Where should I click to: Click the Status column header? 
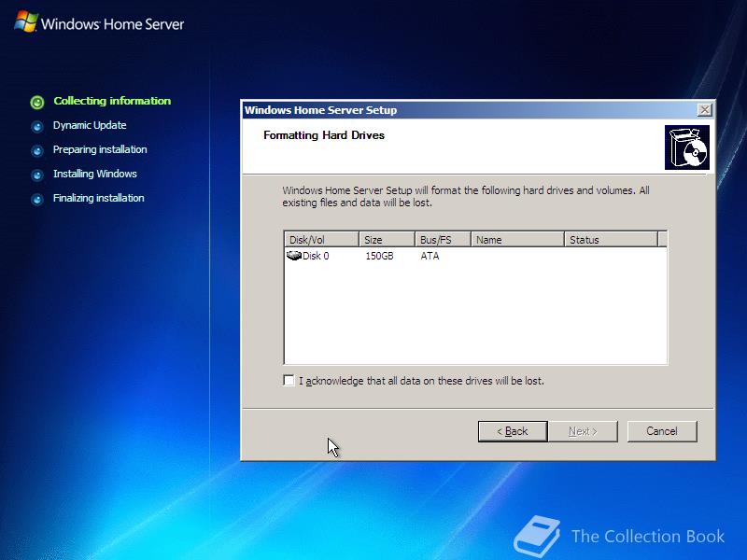click(611, 240)
